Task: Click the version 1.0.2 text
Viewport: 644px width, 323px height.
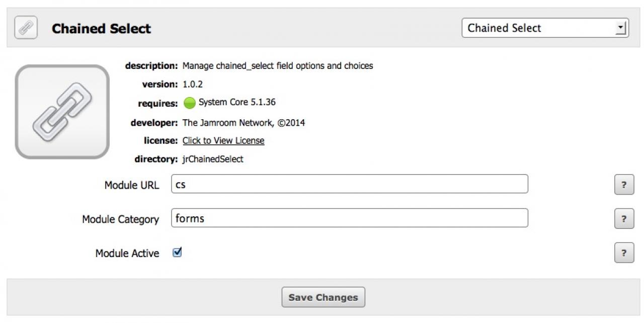Action: pyautogui.click(x=193, y=84)
